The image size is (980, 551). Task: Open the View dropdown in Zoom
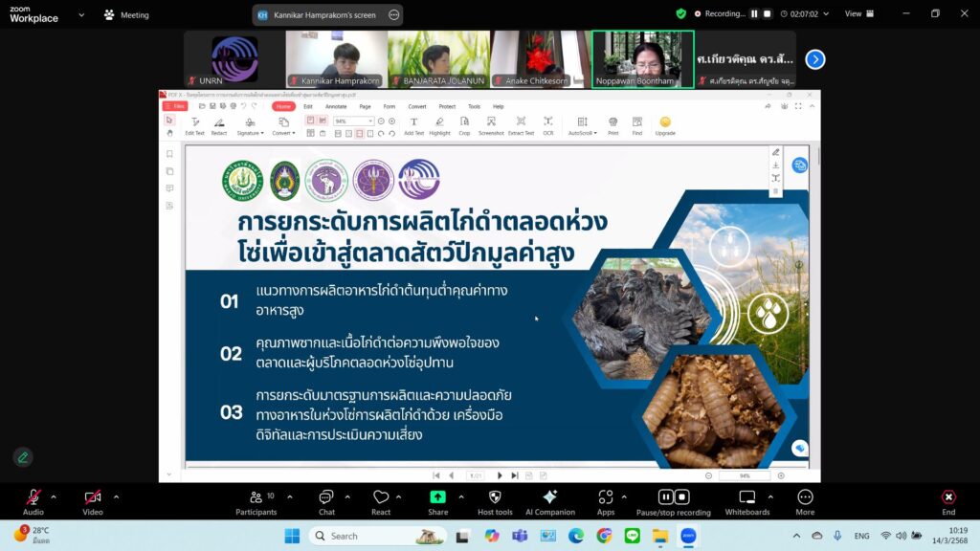pos(857,13)
